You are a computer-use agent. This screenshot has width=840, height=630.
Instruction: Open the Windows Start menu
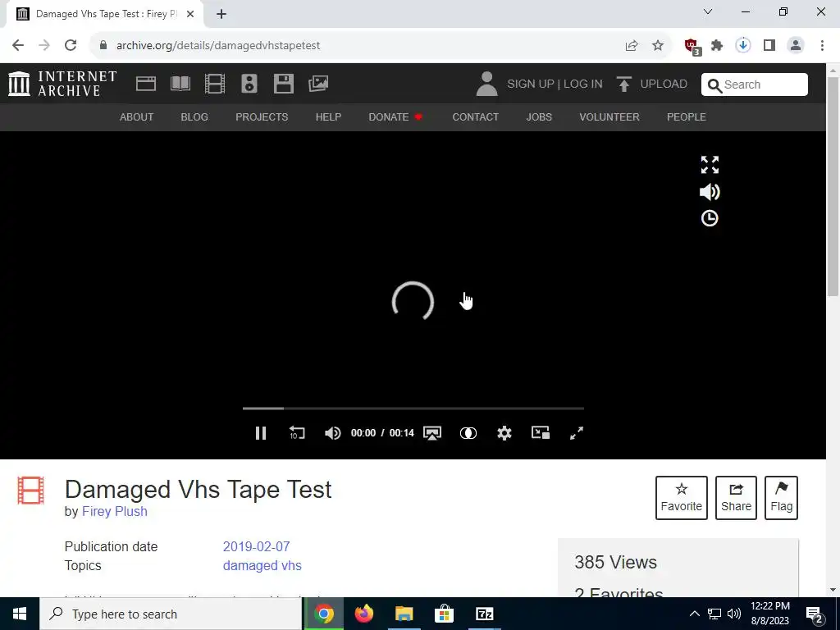[x=20, y=614]
